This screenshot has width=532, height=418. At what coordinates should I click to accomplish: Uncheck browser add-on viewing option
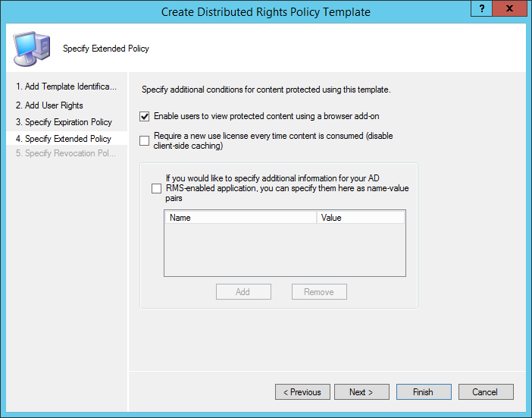(x=144, y=117)
